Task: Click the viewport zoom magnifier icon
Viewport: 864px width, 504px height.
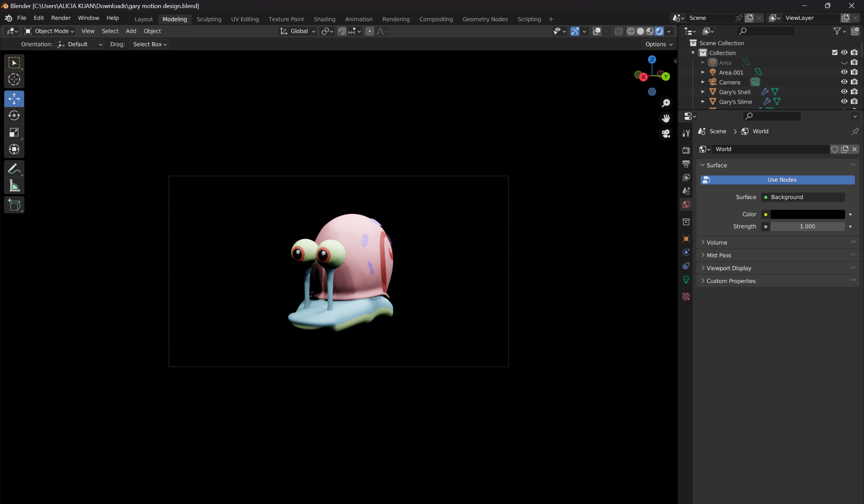Action: 666,103
